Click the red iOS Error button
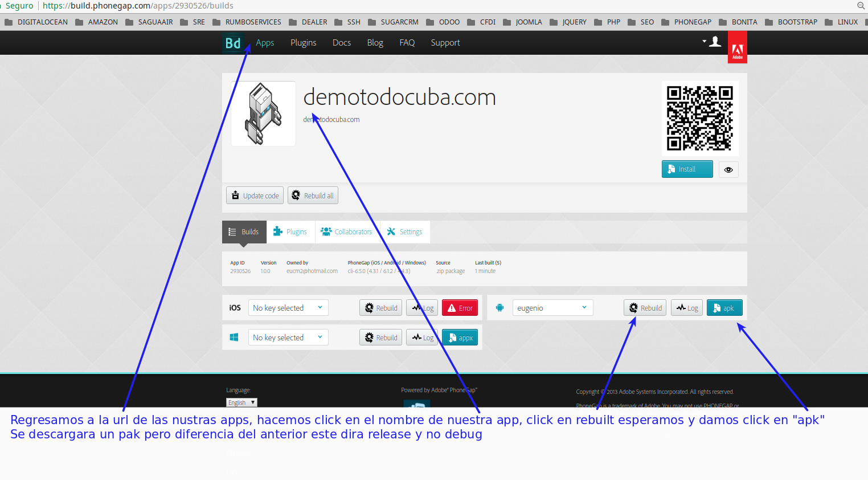Viewport: 868px width, 480px height. 460,308
